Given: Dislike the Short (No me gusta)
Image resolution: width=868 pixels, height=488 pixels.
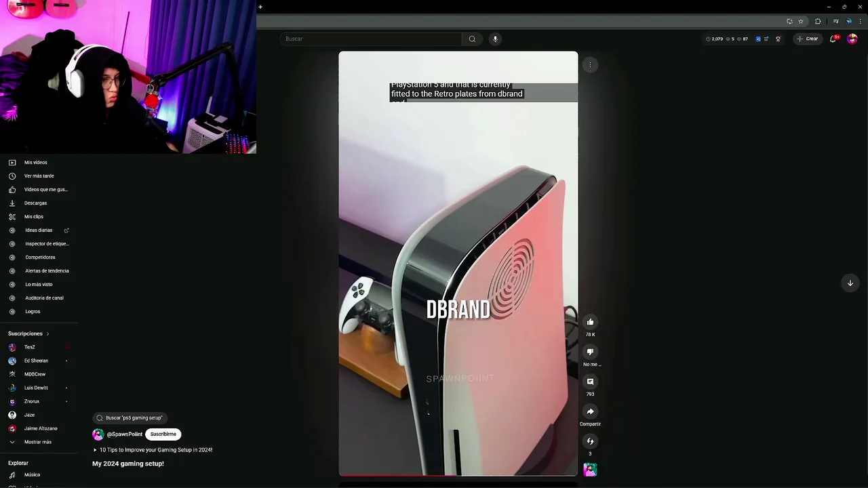Looking at the screenshot, I should point(590,352).
